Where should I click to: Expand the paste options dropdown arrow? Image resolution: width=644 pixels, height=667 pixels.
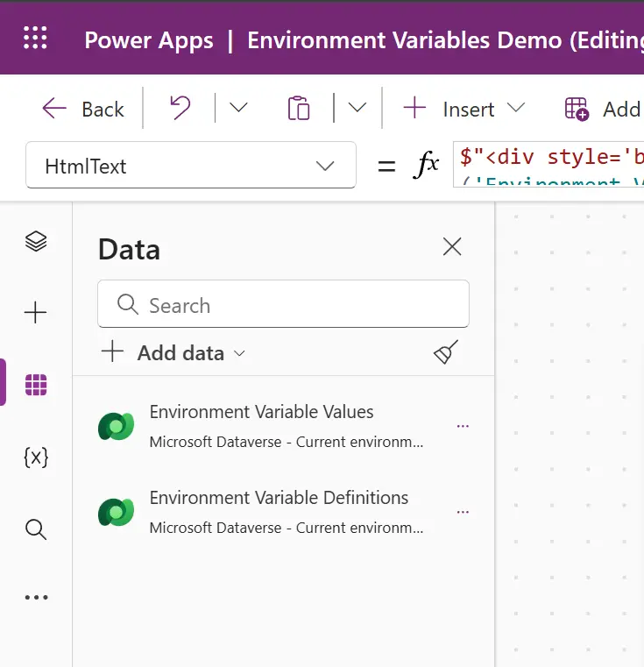[357, 109]
